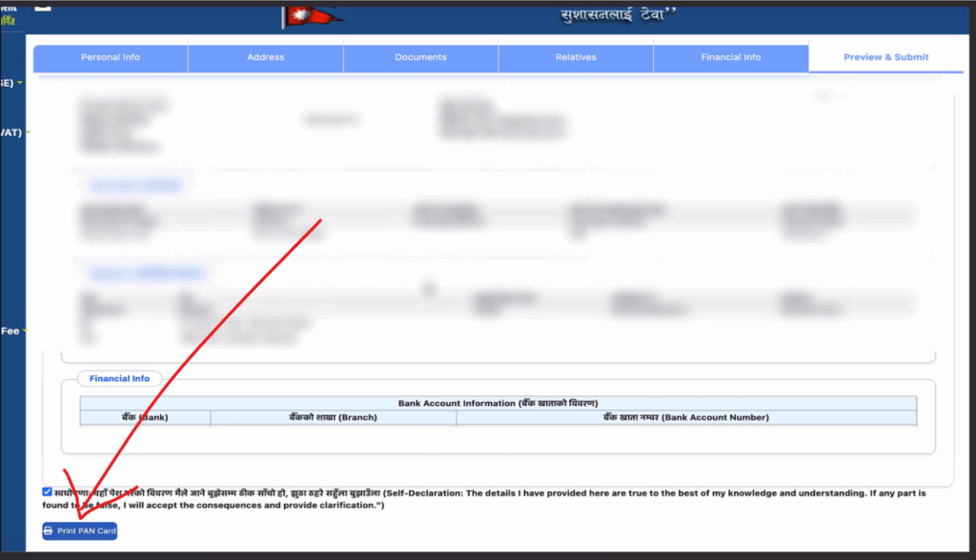
Task: Expand the sidebar menu ending in "SE)"
Action: 19,84
